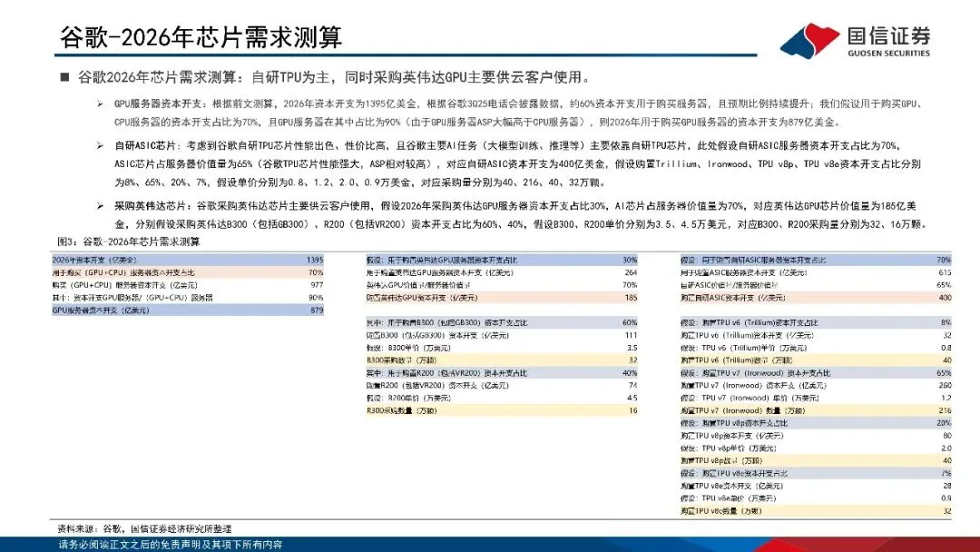Select the 0.9 value for TPU v8e单价
Screen dimensions: 980x552
click(x=946, y=498)
